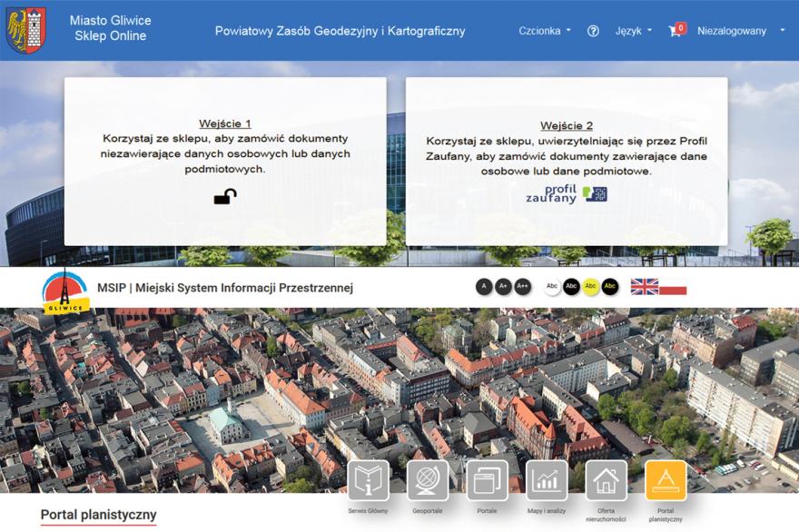The height and width of the screenshot is (532, 799).
Task: Click the help question mark icon
Action: (594, 30)
